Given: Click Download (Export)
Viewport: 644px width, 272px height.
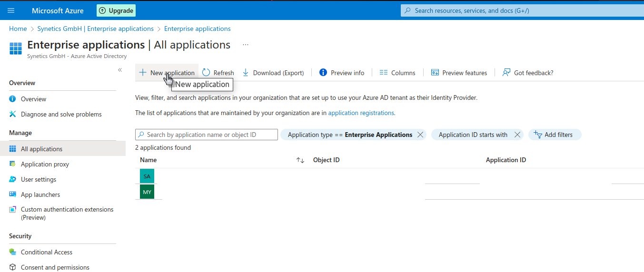Looking at the screenshot, I should click(x=273, y=73).
